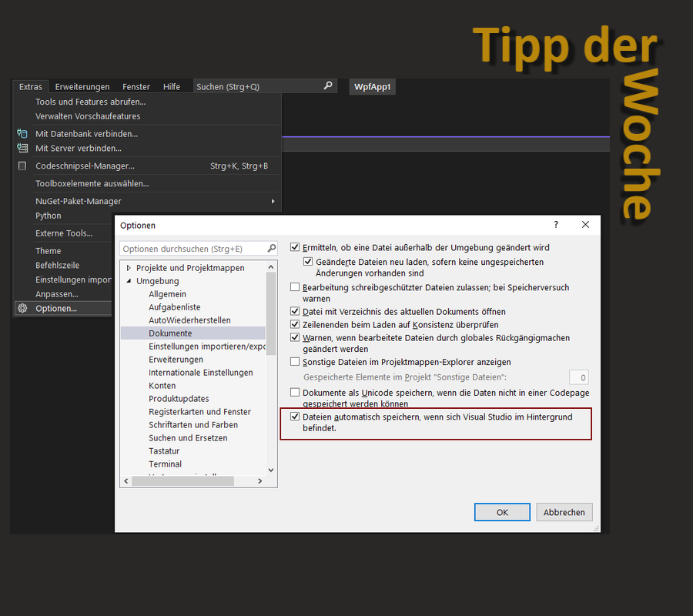The width and height of the screenshot is (693, 616).
Task: Open 'Externe Tools...' menu entry
Action: [x=64, y=233]
